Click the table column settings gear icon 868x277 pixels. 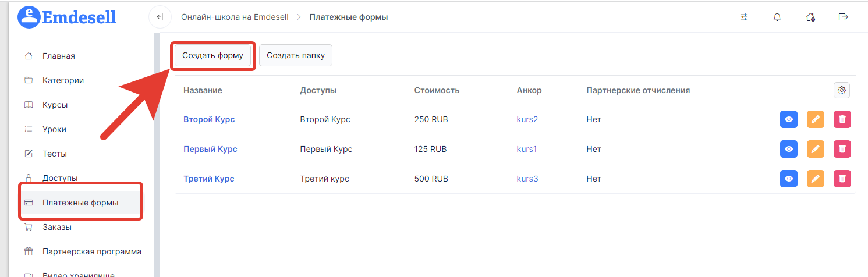pyautogui.click(x=842, y=90)
